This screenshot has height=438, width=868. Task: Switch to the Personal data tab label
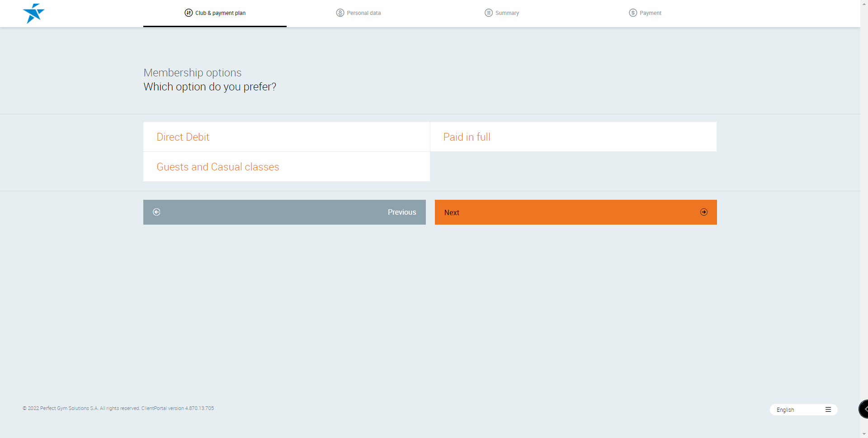363,13
